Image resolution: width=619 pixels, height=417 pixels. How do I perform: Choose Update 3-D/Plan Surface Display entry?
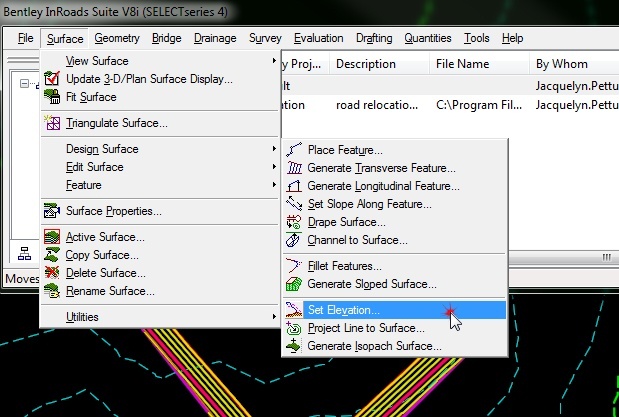[x=159, y=79]
